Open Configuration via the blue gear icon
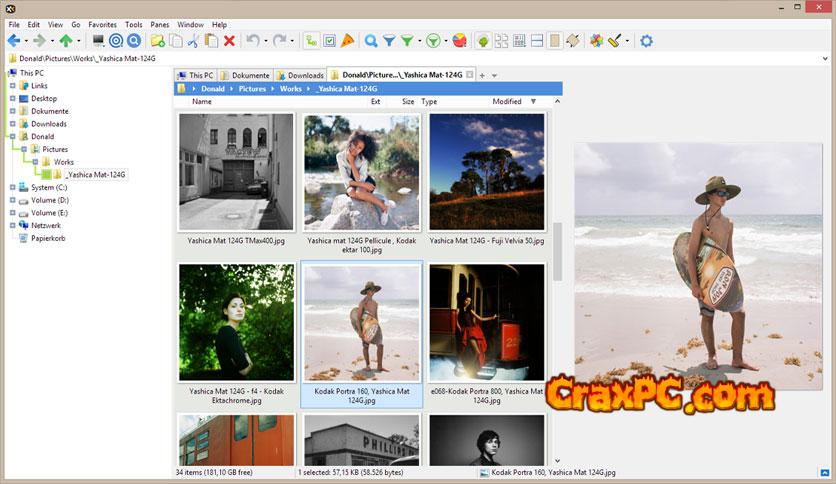 click(x=646, y=41)
